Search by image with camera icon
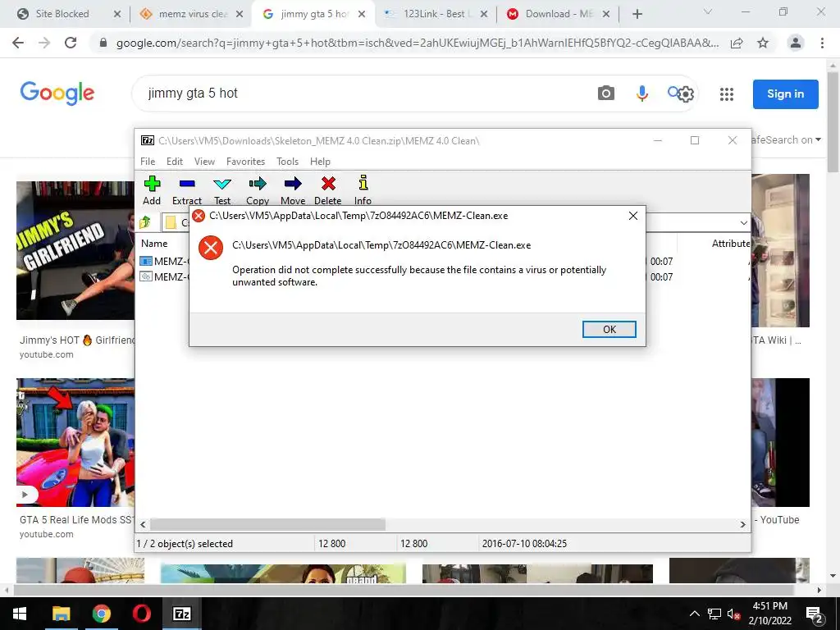Image resolution: width=840 pixels, height=630 pixels. [606, 94]
